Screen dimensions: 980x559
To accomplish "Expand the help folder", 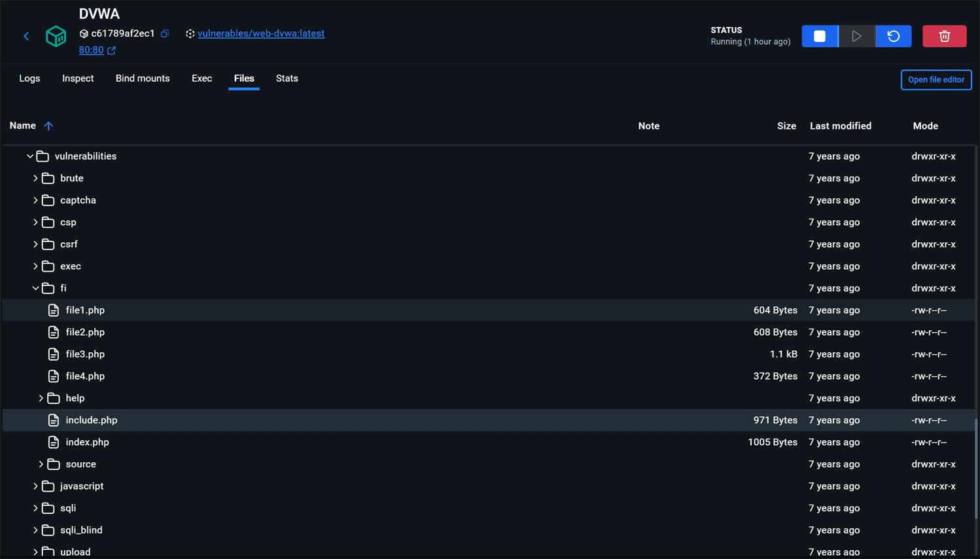I will 41,398.
